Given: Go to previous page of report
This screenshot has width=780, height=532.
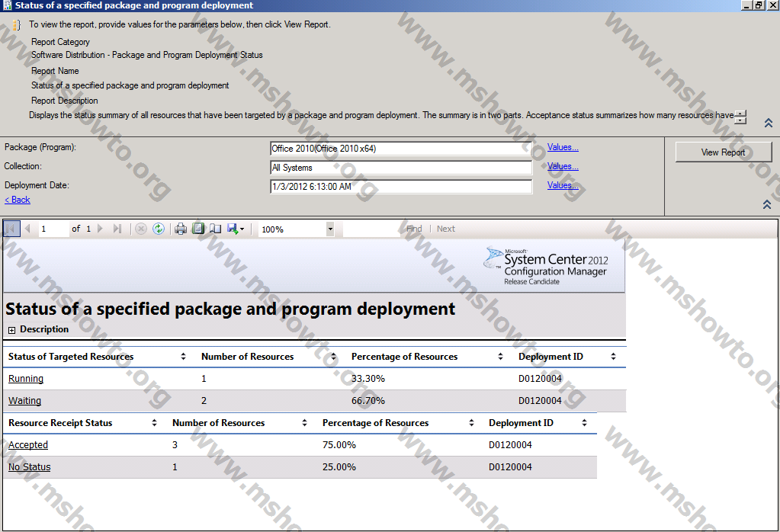Looking at the screenshot, I should 27,229.
